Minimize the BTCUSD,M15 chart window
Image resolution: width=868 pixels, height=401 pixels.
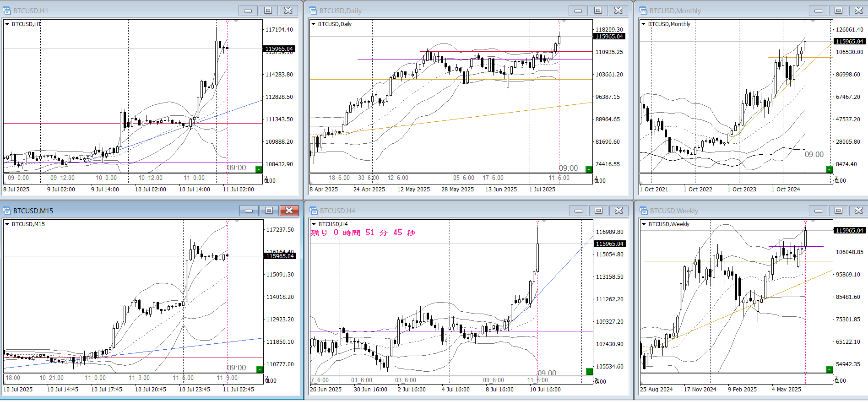click(249, 211)
